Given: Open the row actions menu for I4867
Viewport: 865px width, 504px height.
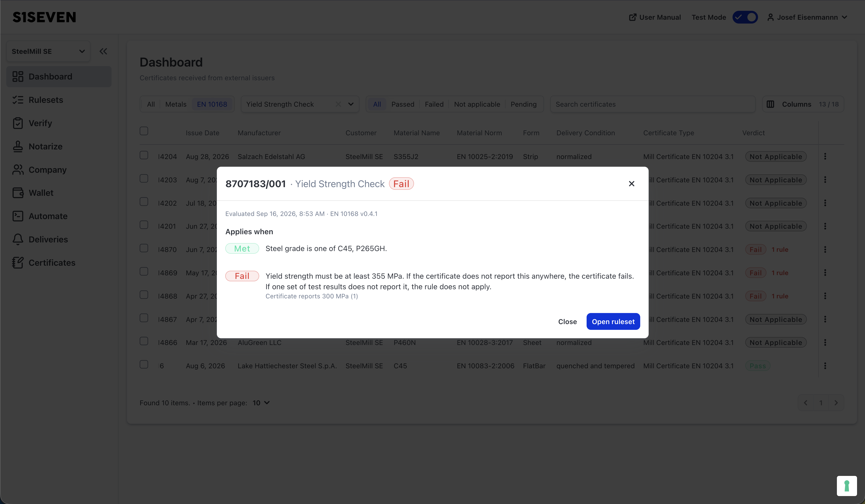Looking at the screenshot, I should [825, 320].
